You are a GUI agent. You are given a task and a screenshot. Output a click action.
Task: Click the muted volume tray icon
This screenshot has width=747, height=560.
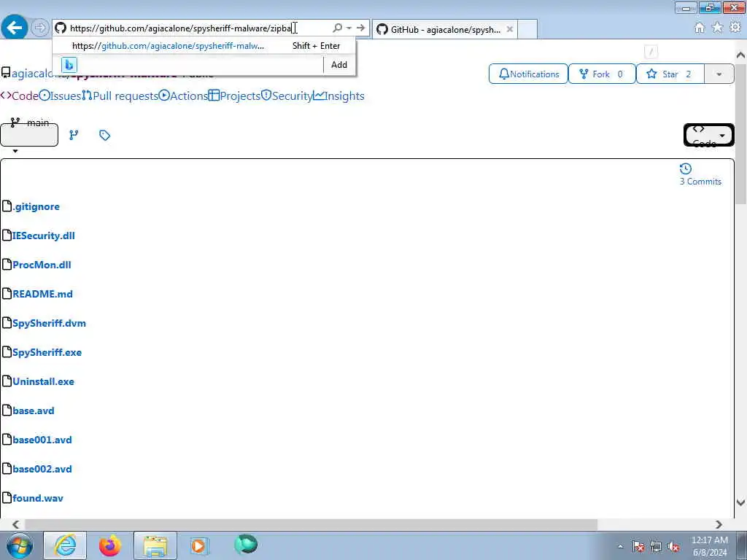click(673, 547)
